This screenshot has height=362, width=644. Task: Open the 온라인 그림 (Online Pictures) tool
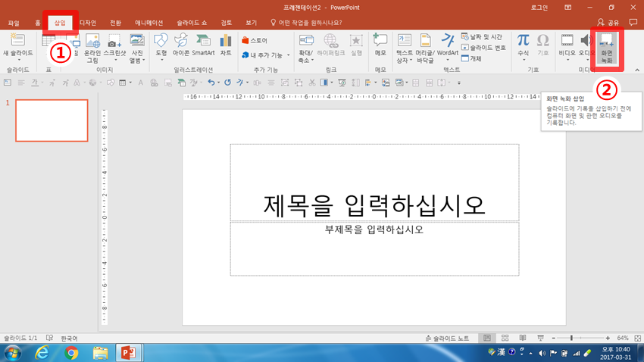coord(92,45)
